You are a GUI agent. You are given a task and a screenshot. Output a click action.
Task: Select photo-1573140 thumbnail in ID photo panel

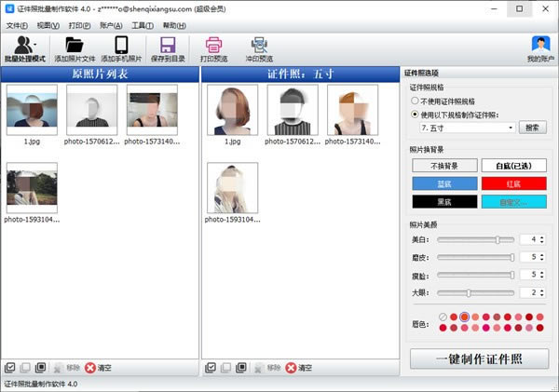(352, 110)
